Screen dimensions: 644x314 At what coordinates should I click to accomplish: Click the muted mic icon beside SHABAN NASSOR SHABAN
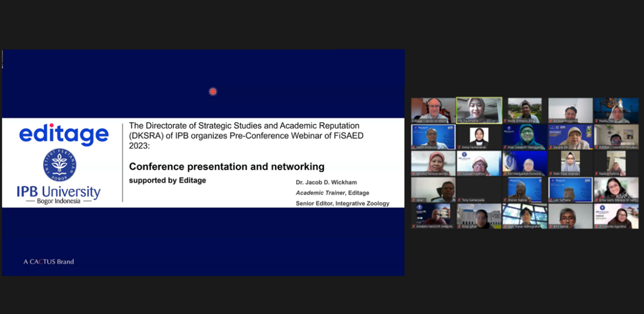point(413,226)
